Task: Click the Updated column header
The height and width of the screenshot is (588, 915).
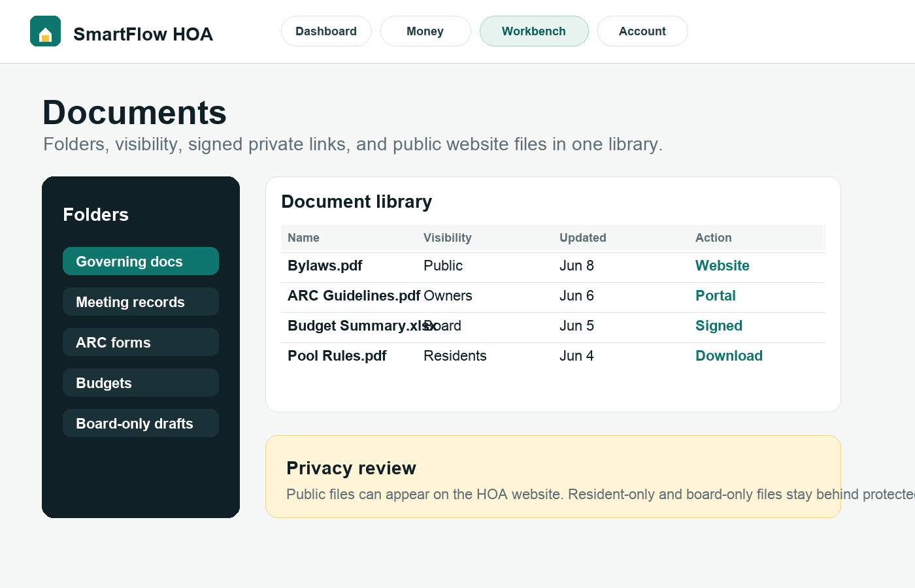Action: tap(583, 238)
